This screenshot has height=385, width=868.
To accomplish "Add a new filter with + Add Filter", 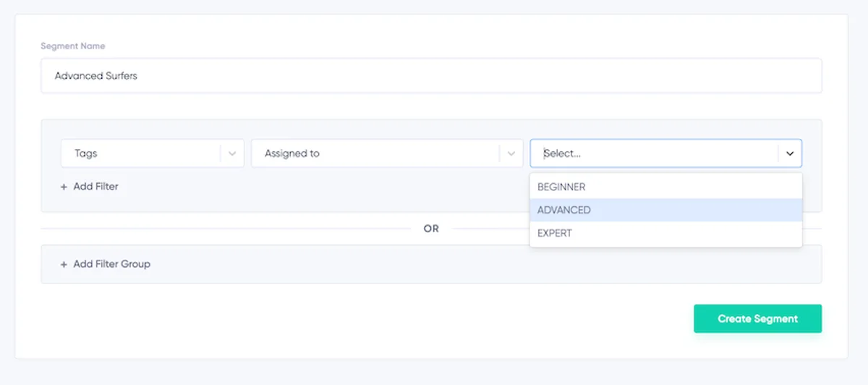I will point(90,187).
